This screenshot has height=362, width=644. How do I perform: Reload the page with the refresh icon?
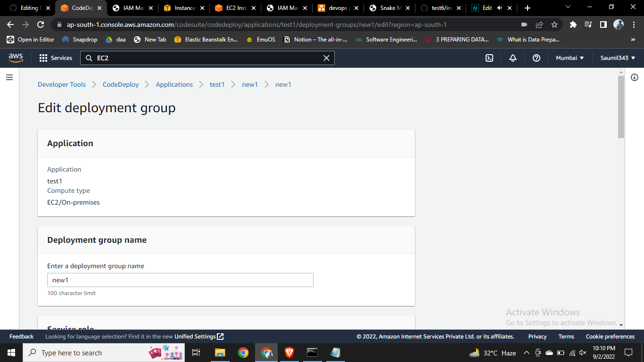41,25
